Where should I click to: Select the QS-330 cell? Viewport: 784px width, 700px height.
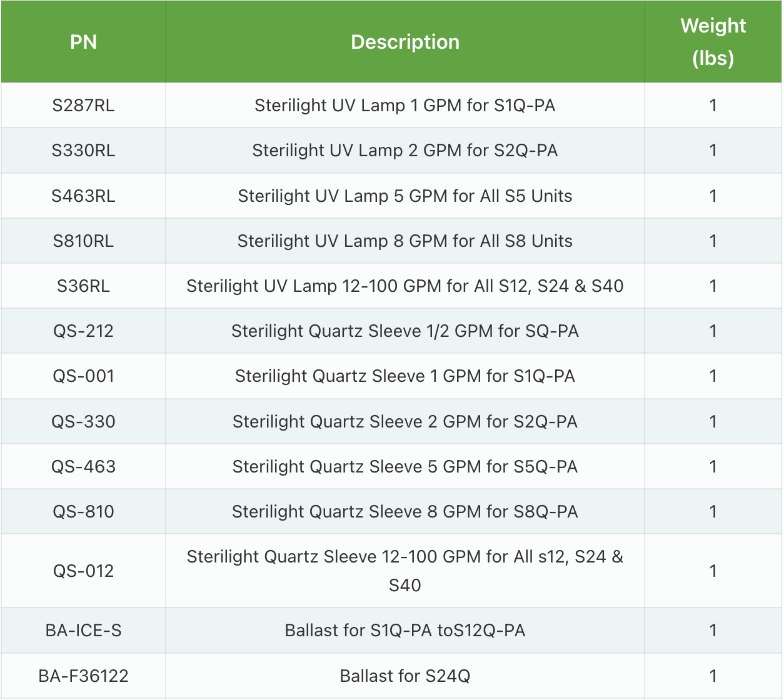[83, 421]
